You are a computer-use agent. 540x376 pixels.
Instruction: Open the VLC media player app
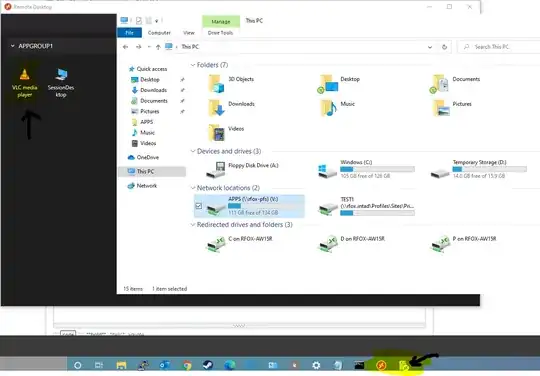coord(24,83)
